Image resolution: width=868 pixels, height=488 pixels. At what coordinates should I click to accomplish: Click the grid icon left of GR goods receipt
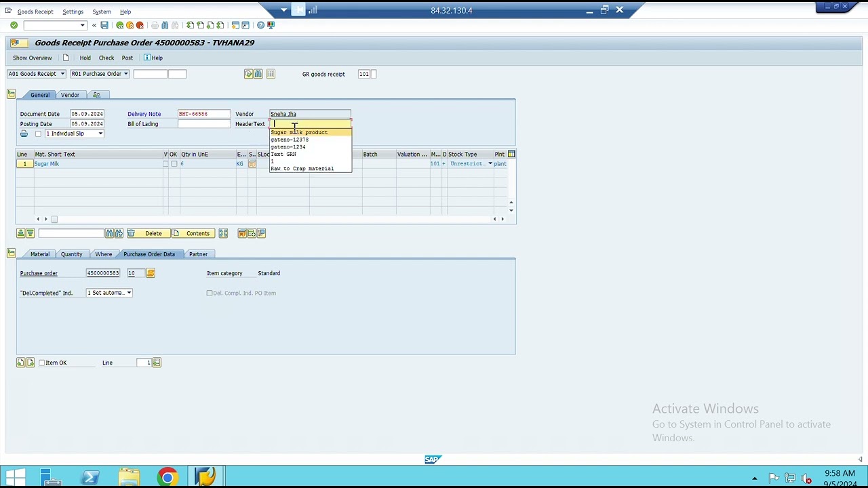tap(271, 74)
